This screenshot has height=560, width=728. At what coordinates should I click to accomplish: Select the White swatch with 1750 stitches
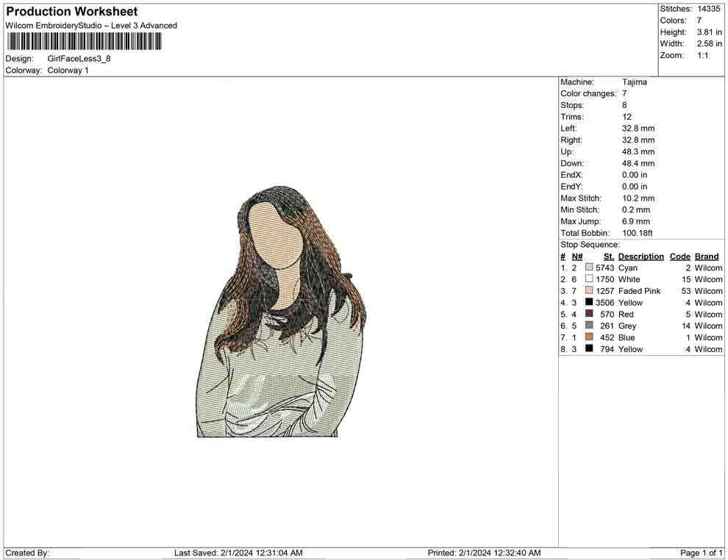pyautogui.click(x=589, y=279)
